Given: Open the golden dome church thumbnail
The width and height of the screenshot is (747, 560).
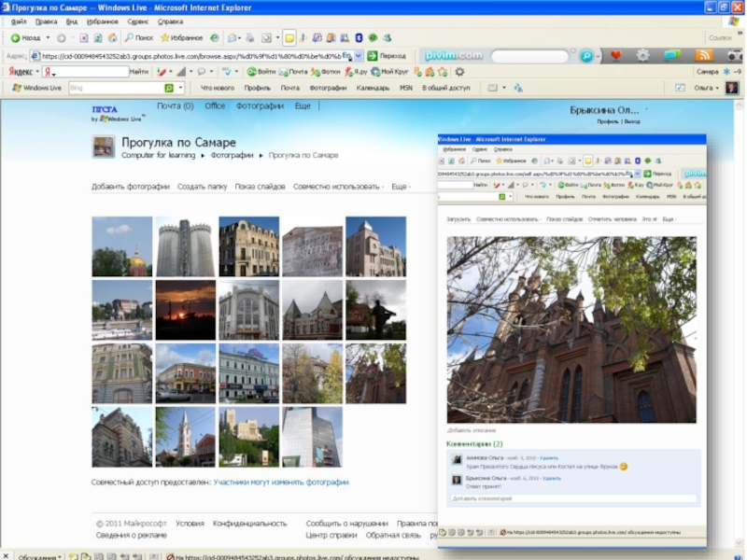Looking at the screenshot, I should [x=122, y=246].
